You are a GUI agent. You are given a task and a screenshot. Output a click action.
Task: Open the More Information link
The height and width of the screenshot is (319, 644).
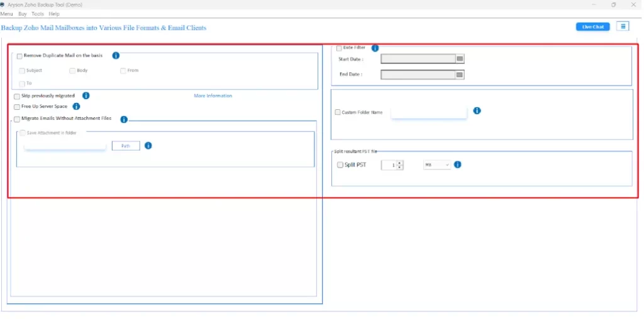(x=213, y=96)
